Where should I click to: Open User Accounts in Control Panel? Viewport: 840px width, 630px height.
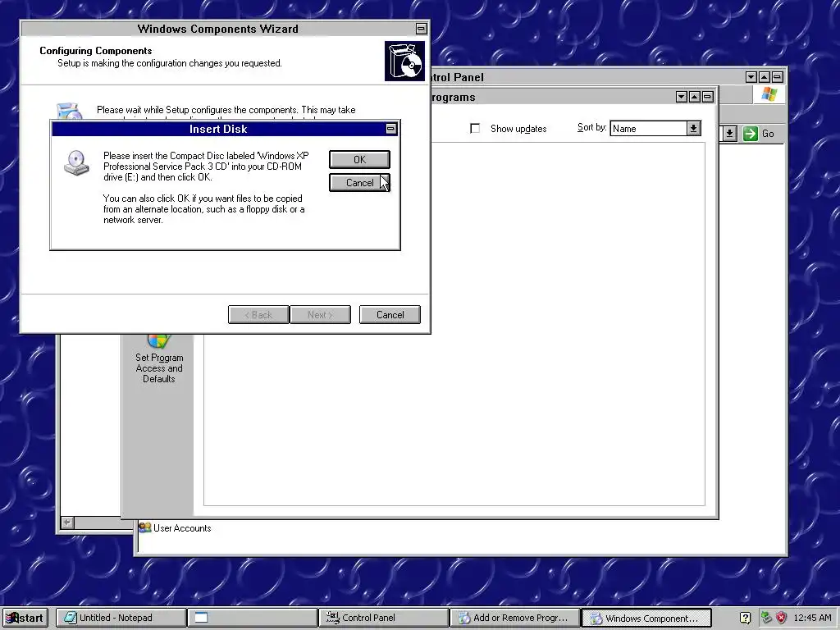175,528
